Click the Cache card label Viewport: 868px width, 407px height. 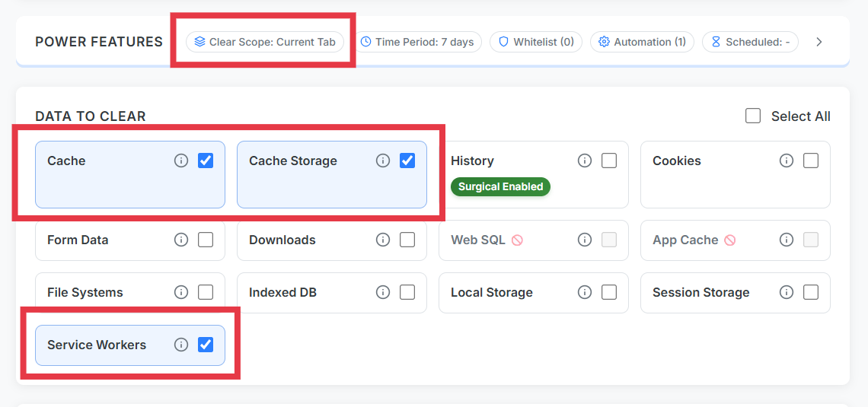tap(66, 161)
